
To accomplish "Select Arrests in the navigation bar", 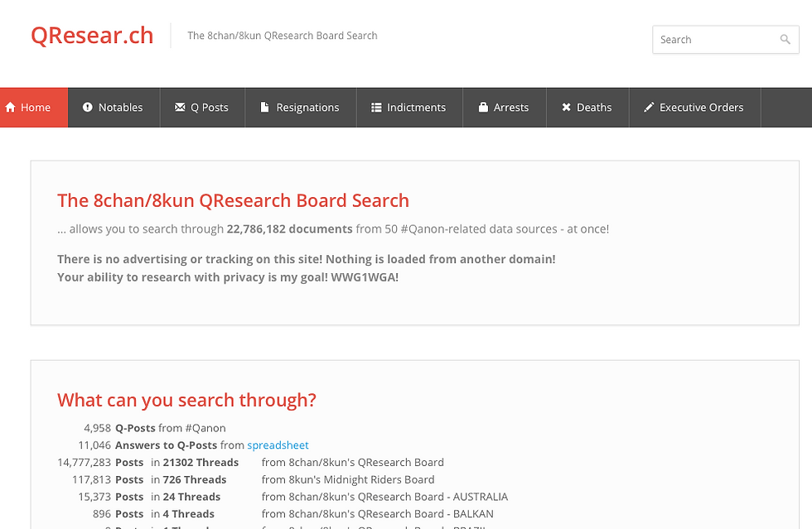I will coord(505,107).
